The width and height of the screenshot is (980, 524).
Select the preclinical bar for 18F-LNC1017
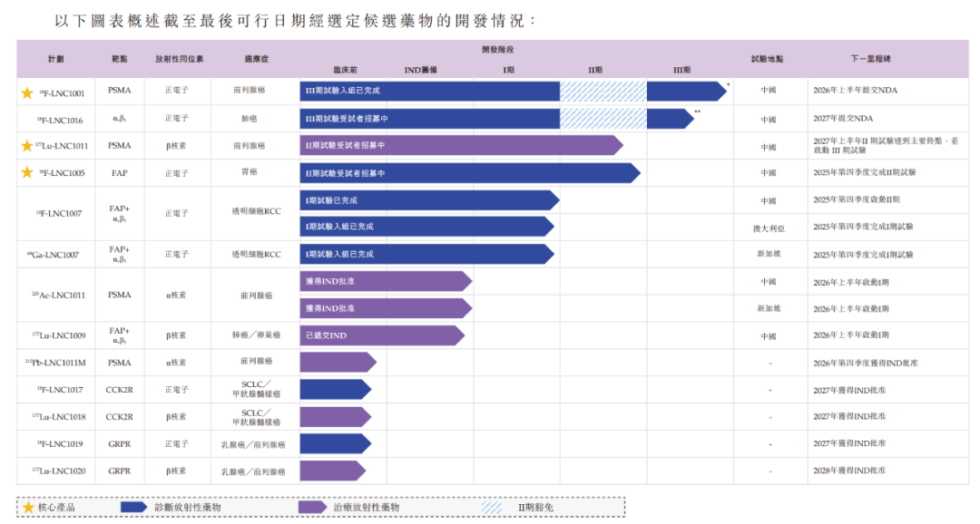coord(336,390)
